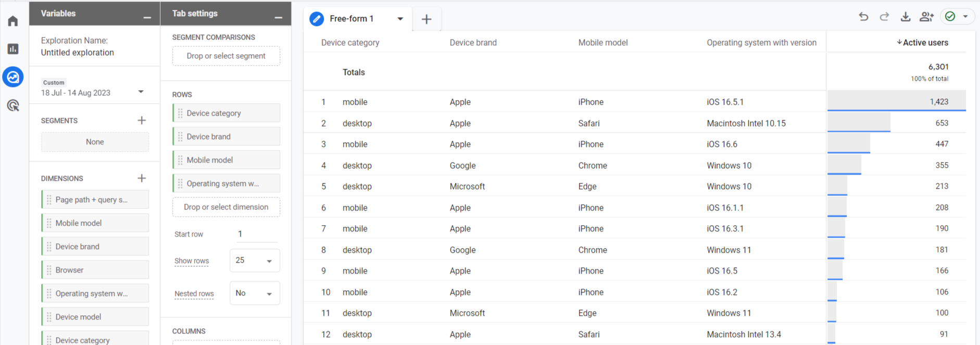Viewport: 980px width, 345px height.
Task: Click iOS 16.2 cell in row 10
Action: (722, 292)
